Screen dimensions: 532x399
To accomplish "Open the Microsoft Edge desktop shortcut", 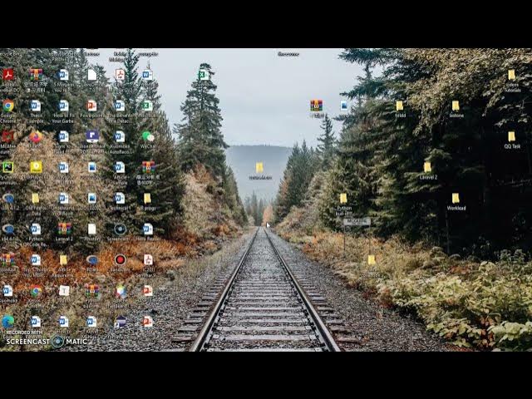I will tap(8, 321).
